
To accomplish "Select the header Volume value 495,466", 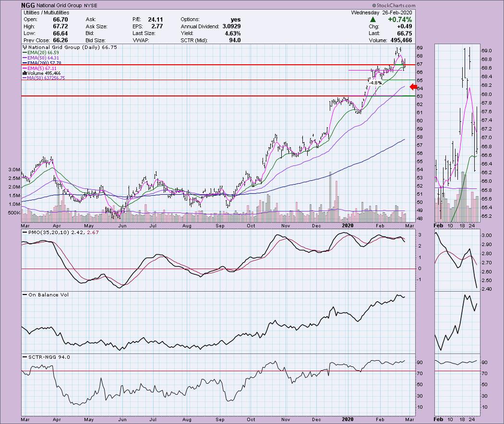I will (401, 40).
